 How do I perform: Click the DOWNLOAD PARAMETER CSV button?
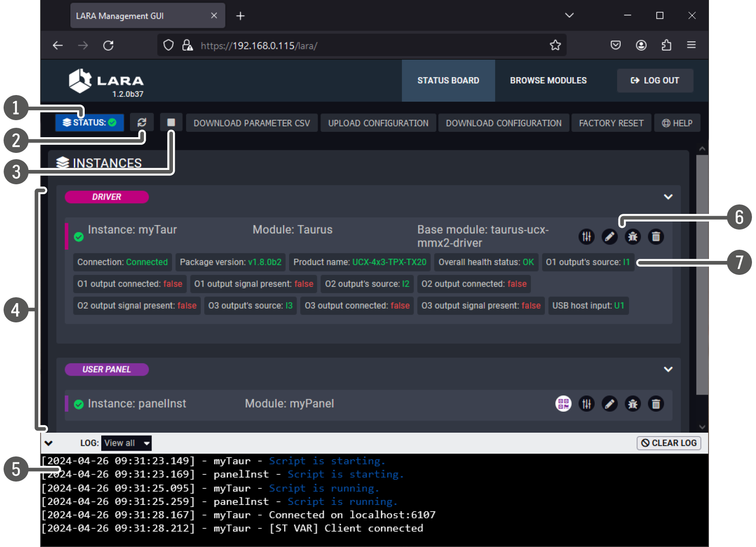251,123
